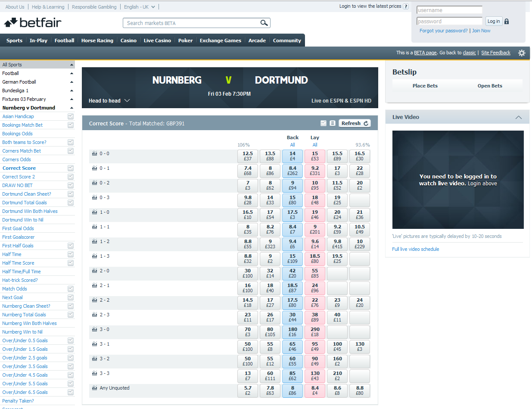The image size is (532, 409).
Task: Open the price graph for 0 - 0
Action: (x=94, y=153)
